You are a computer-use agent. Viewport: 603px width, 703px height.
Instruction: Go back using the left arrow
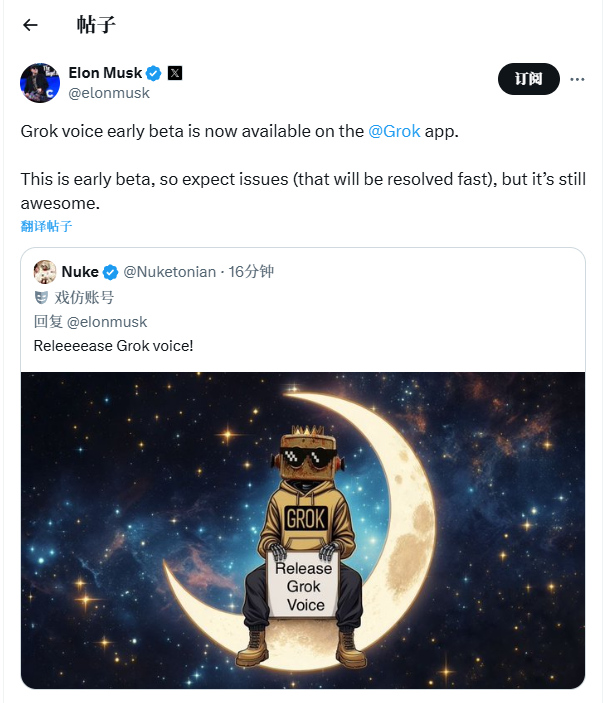point(30,25)
